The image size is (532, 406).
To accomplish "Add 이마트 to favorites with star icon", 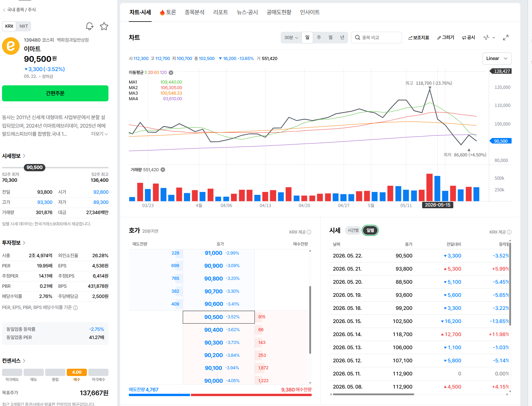I will (x=104, y=26).
